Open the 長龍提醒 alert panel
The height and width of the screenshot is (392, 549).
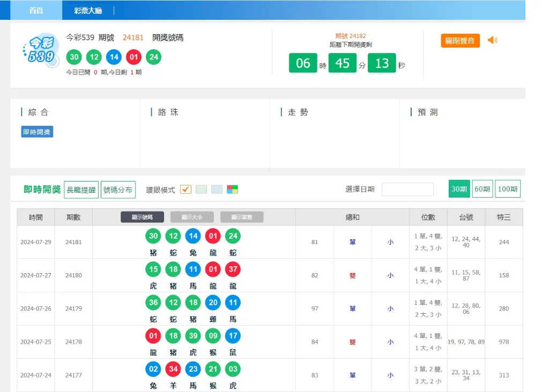click(x=81, y=189)
